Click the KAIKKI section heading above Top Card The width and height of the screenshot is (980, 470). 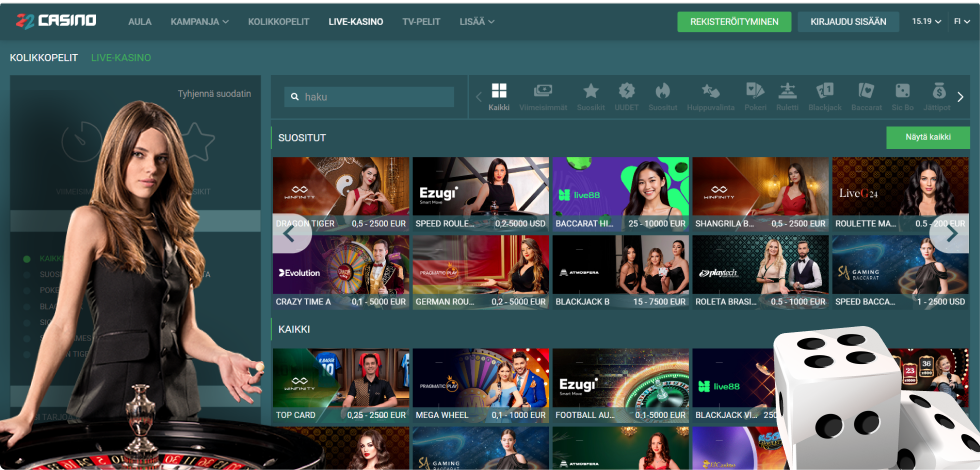[294, 329]
